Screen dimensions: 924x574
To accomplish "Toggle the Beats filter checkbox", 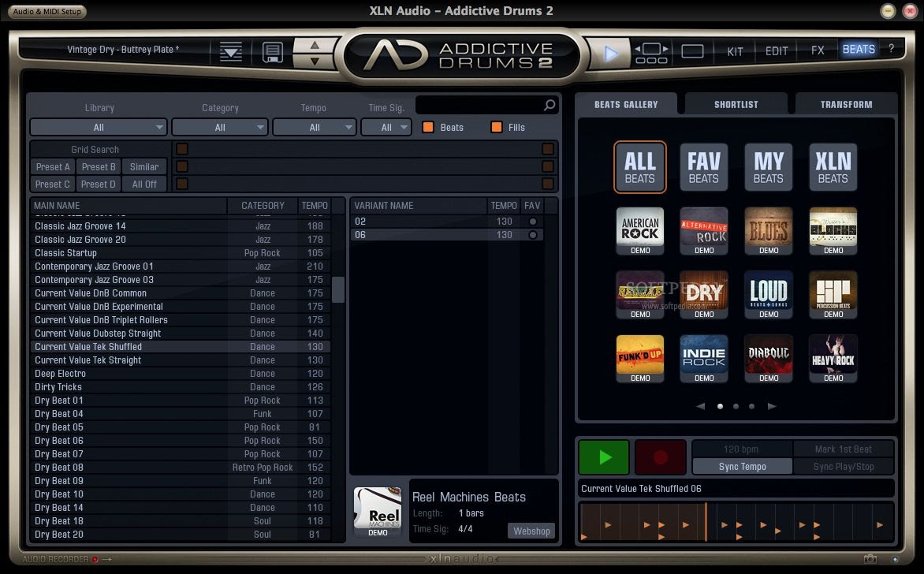I will coord(427,127).
